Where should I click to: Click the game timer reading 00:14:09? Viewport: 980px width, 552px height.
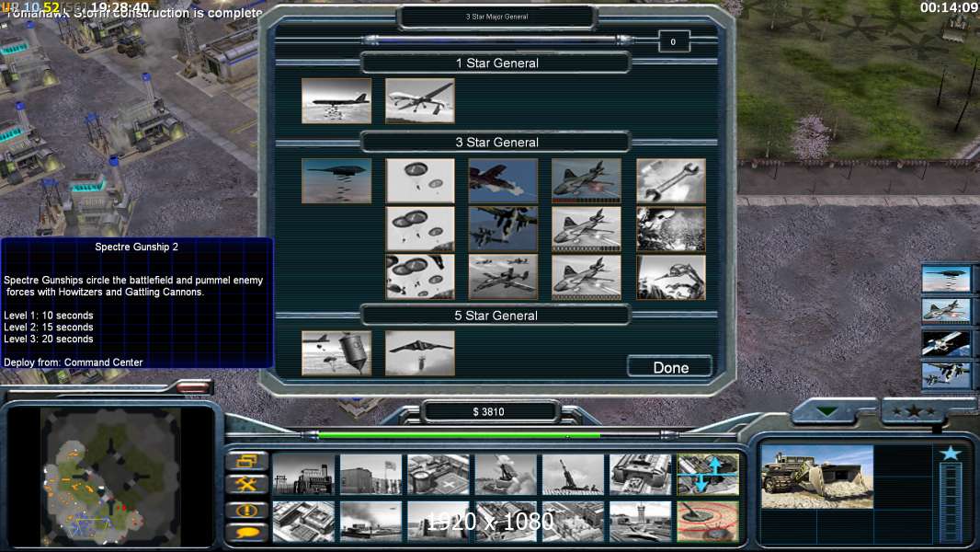[949, 7]
